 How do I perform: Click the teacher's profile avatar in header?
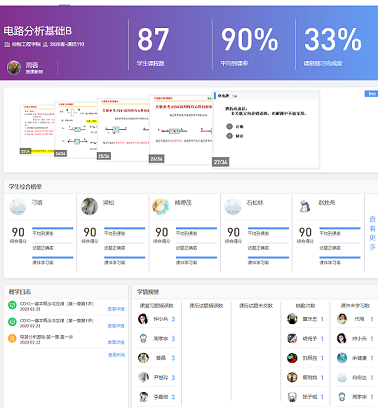pyautogui.click(x=14, y=68)
